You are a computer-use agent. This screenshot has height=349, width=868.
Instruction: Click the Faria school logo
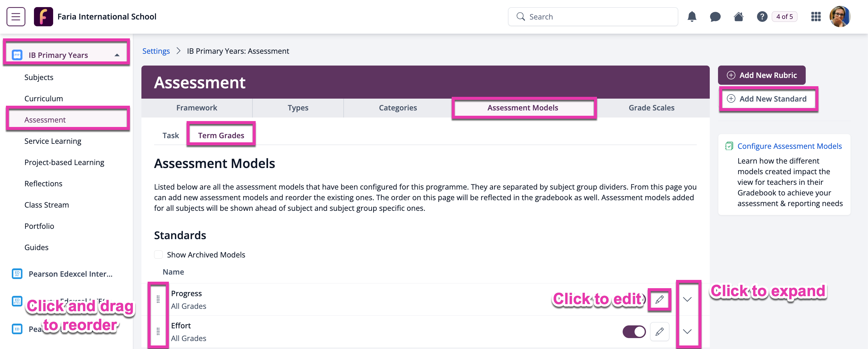click(x=43, y=17)
